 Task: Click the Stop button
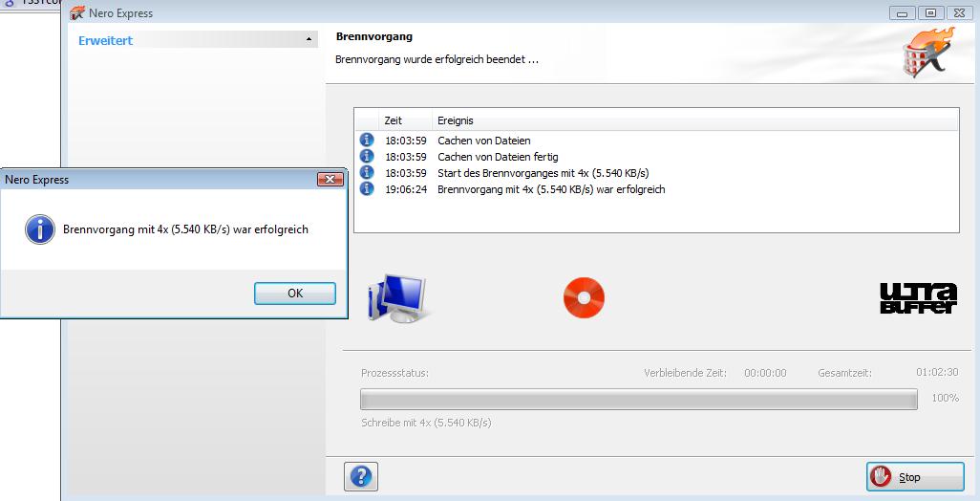(x=915, y=477)
